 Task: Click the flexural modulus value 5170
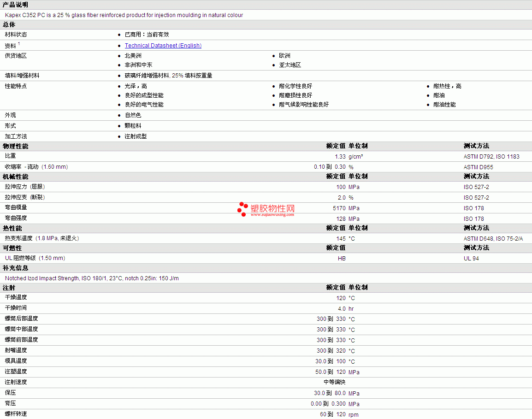[339, 208]
